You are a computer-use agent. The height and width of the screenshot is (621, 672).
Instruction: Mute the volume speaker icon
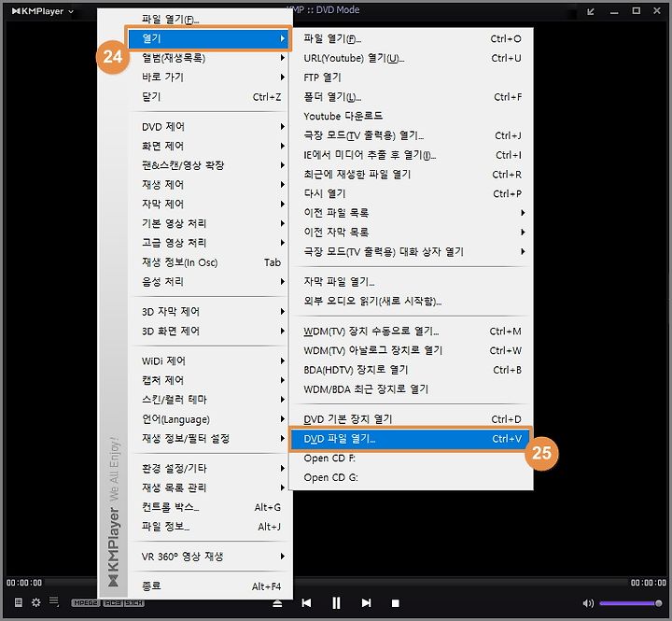tap(588, 603)
